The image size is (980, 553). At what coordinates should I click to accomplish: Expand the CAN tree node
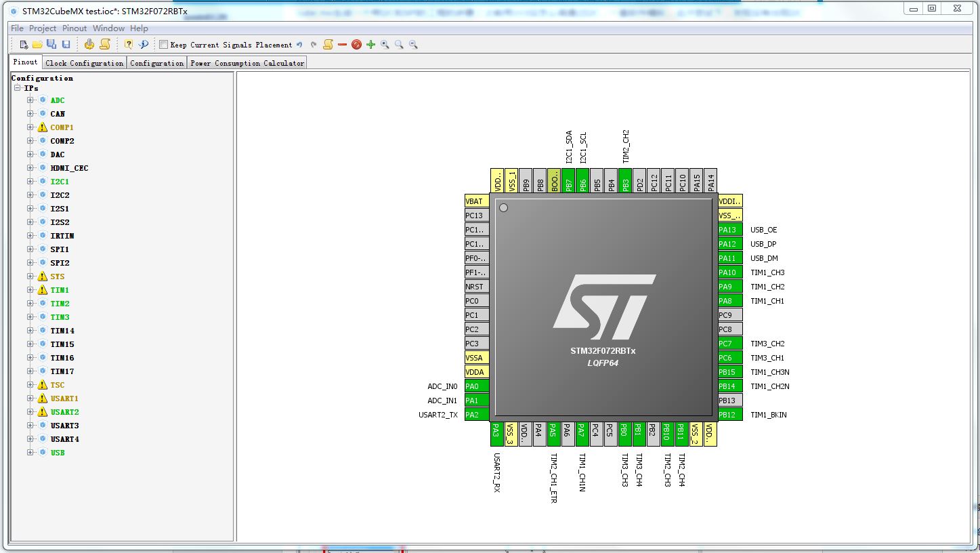(30, 114)
